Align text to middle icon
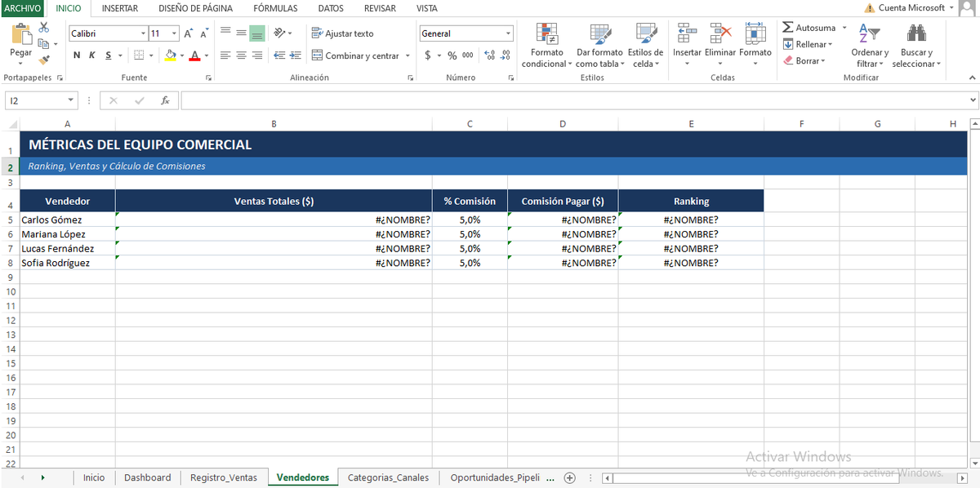Image resolution: width=980 pixels, height=488 pixels. coord(242,33)
